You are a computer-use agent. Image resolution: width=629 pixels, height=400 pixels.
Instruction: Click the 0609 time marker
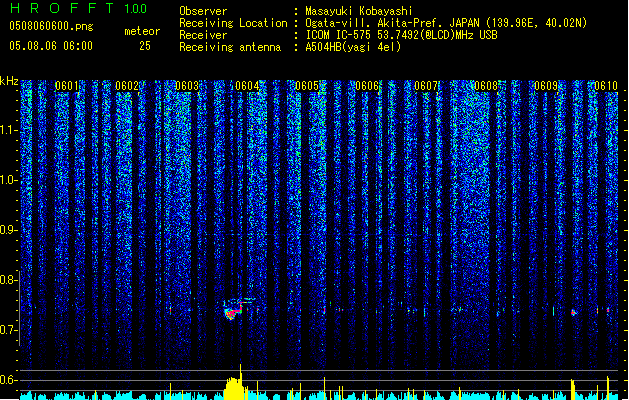[x=546, y=86]
